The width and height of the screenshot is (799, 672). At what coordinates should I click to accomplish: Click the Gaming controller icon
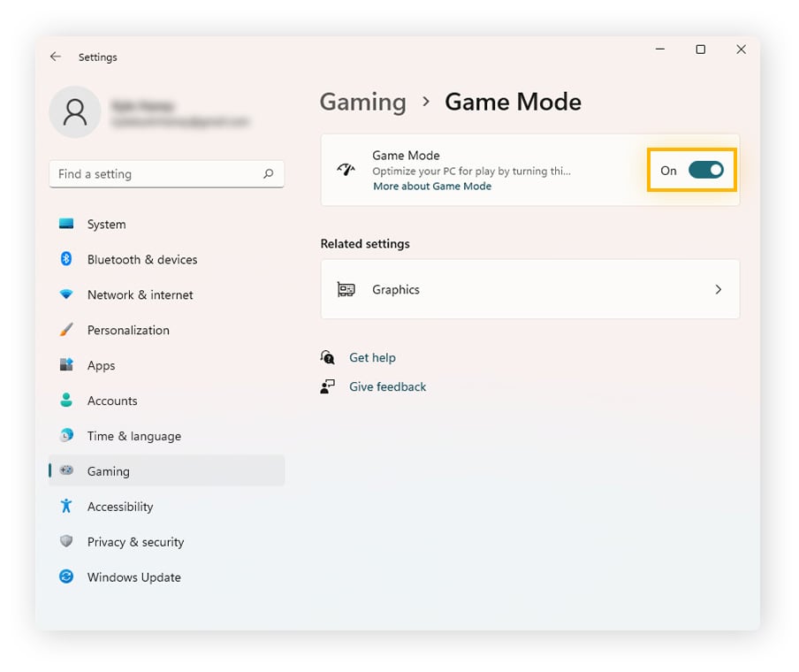tap(66, 471)
